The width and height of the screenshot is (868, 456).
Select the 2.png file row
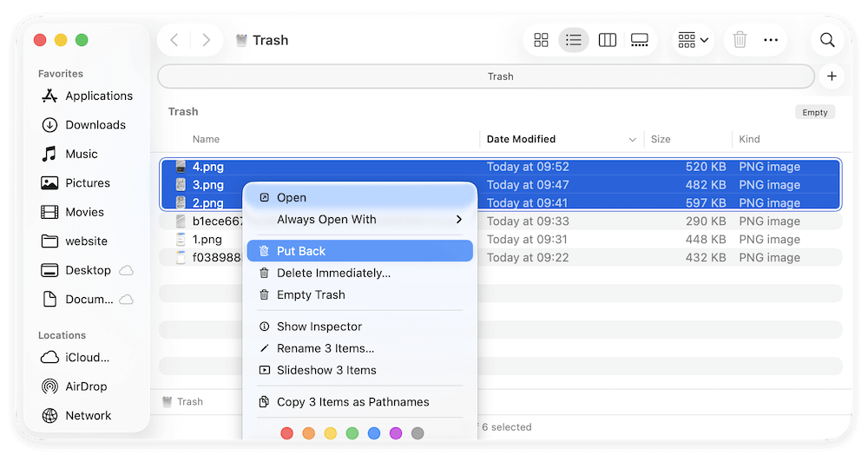coord(501,202)
